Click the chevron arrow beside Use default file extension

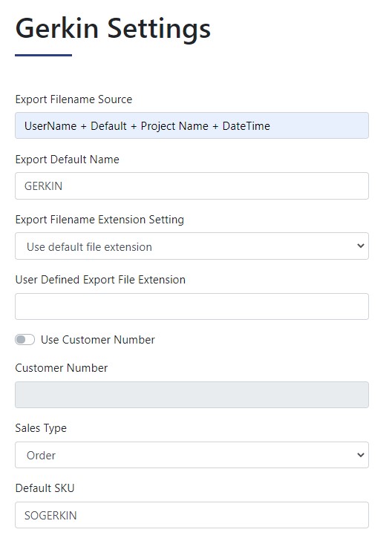point(360,246)
